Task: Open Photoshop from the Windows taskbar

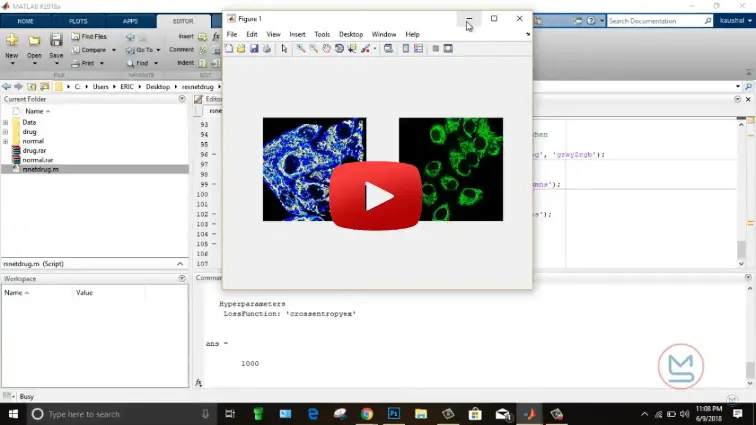Action: coord(394,414)
